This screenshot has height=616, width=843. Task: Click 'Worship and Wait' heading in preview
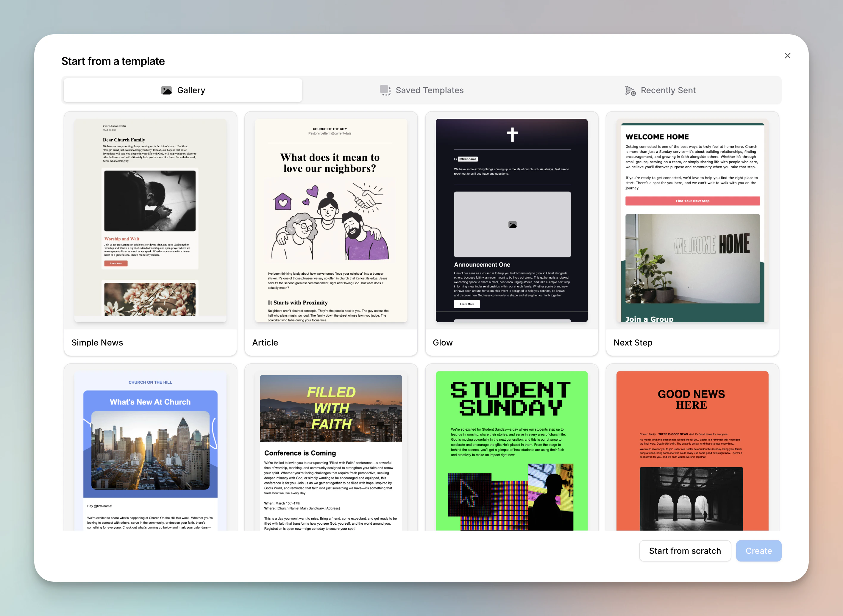[122, 239]
